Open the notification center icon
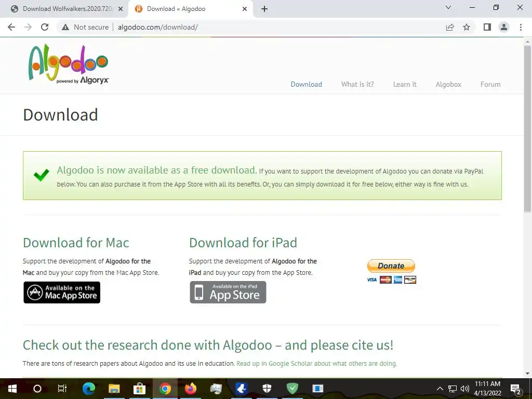This screenshot has height=399, width=532. point(515,389)
